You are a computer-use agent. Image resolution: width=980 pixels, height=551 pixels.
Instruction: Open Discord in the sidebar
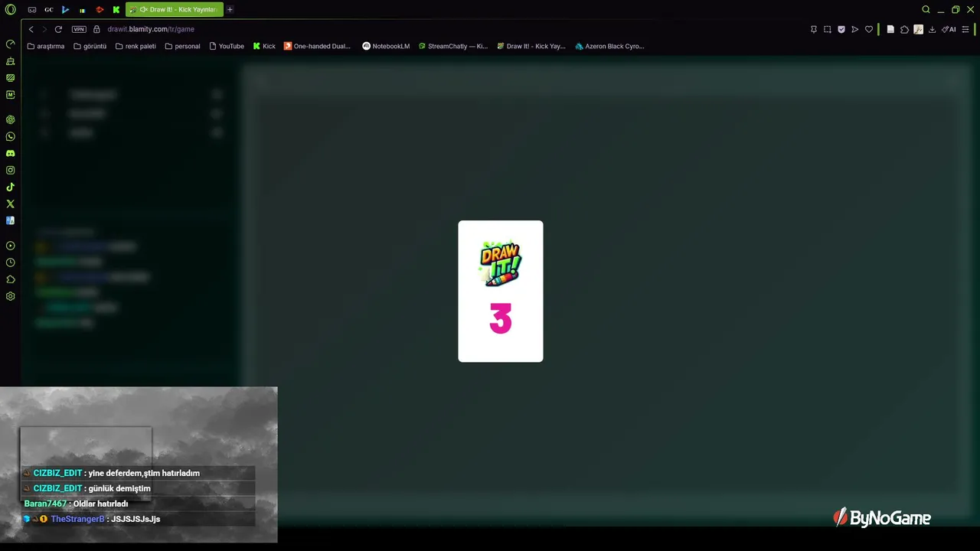point(11,153)
